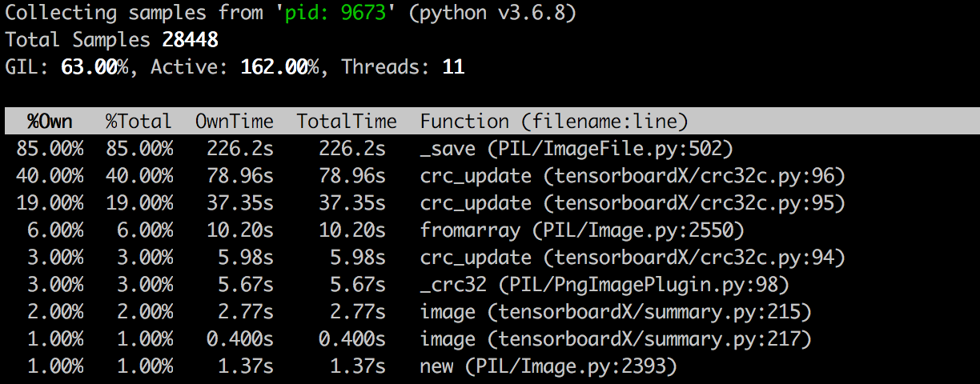Viewport: 980px width, 384px height.
Task: Click the 5.67s TotalTime value
Action: click(358, 285)
